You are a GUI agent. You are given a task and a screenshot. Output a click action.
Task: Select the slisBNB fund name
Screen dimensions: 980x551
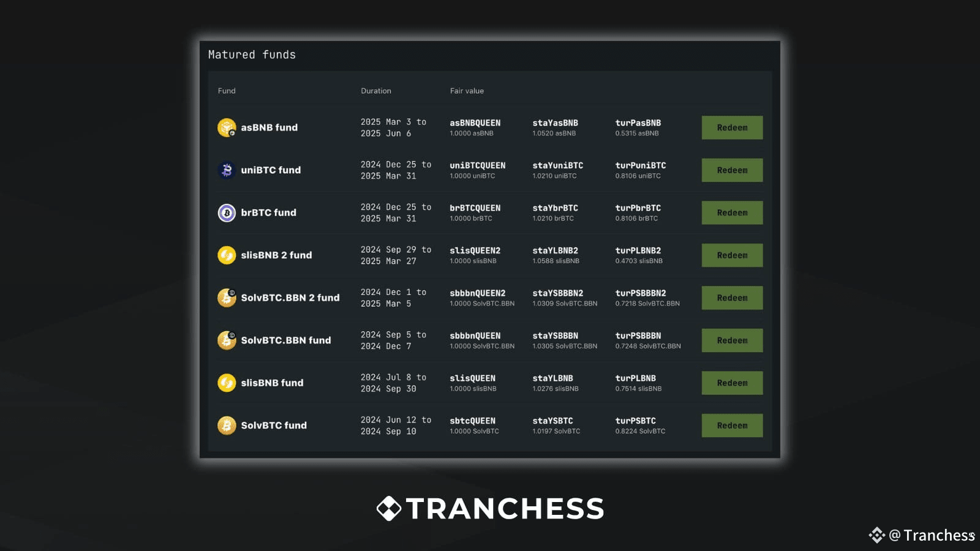[x=272, y=383]
